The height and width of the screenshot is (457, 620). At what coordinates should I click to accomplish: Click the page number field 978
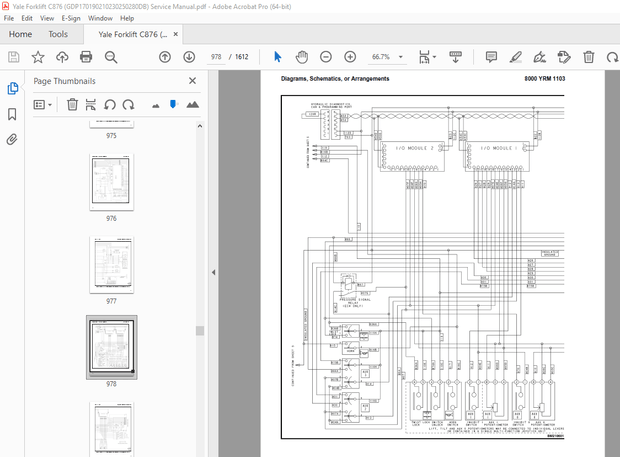[216, 57]
